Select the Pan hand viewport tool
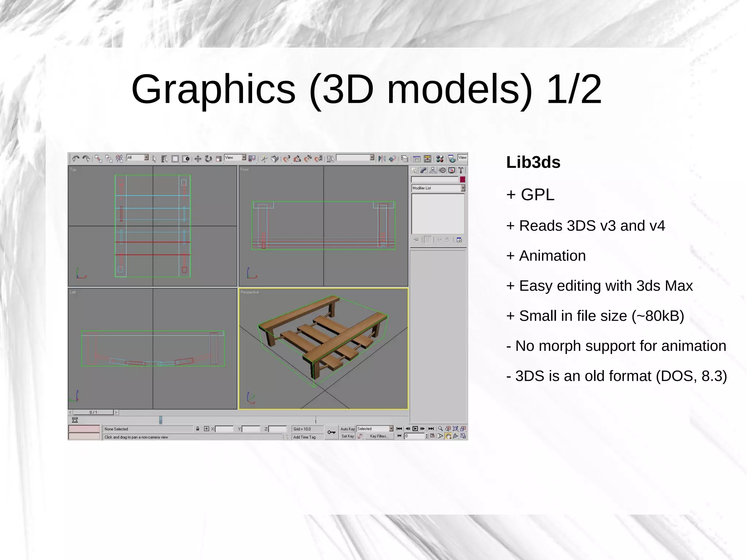 point(448,436)
